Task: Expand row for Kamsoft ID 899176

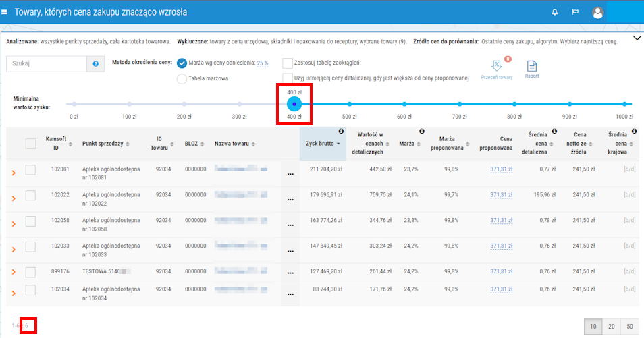Action: pos(13,272)
